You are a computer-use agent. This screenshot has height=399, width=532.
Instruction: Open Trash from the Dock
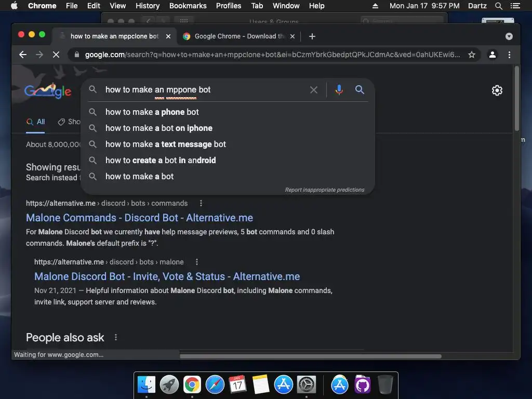point(385,385)
